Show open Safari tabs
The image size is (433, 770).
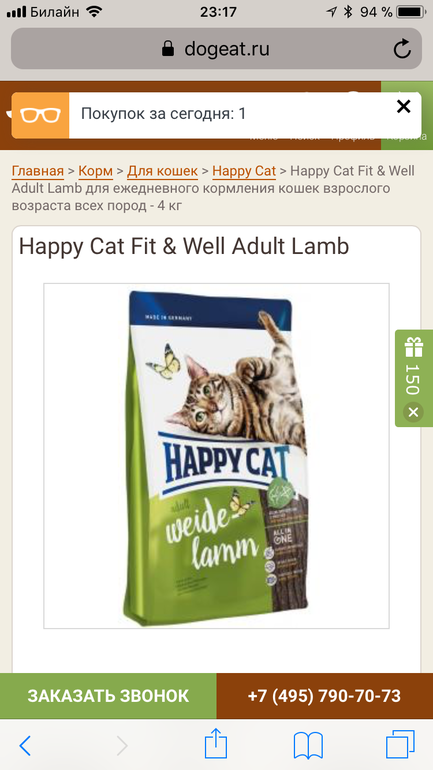tap(400, 744)
